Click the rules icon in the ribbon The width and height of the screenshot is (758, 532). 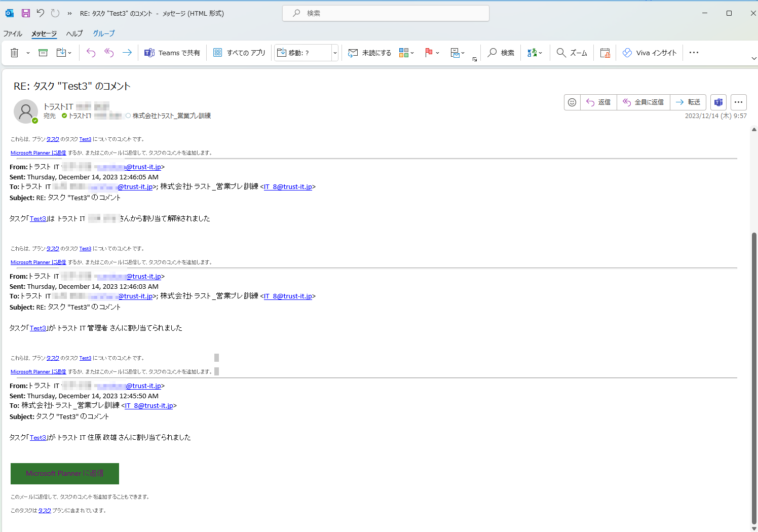tap(455, 53)
